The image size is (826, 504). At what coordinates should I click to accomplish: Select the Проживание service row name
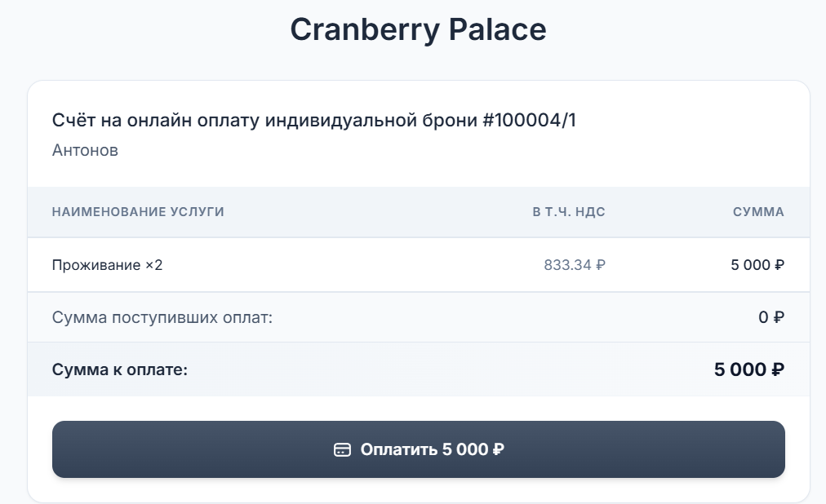coord(95,265)
